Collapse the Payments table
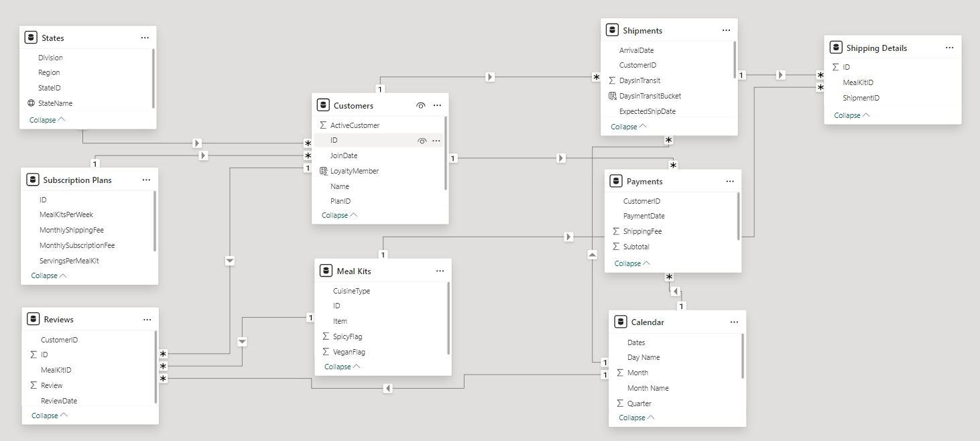 (x=632, y=263)
